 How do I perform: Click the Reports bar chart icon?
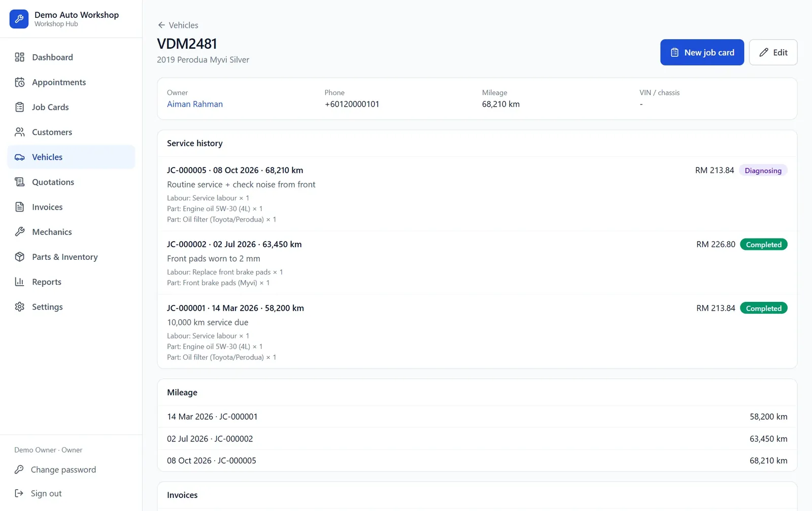[19, 282]
